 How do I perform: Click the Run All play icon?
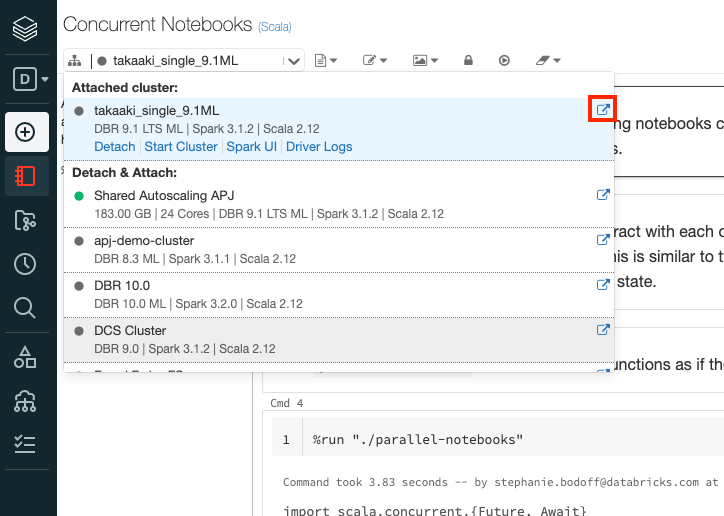point(504,60)
